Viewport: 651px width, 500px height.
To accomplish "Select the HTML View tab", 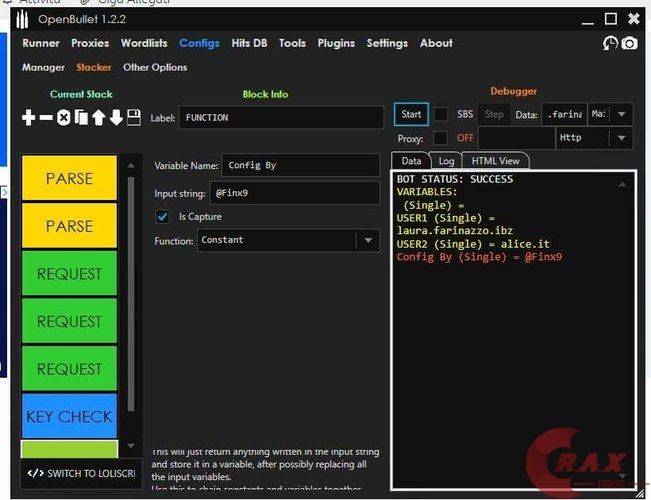I will click(x=495, y=161).
